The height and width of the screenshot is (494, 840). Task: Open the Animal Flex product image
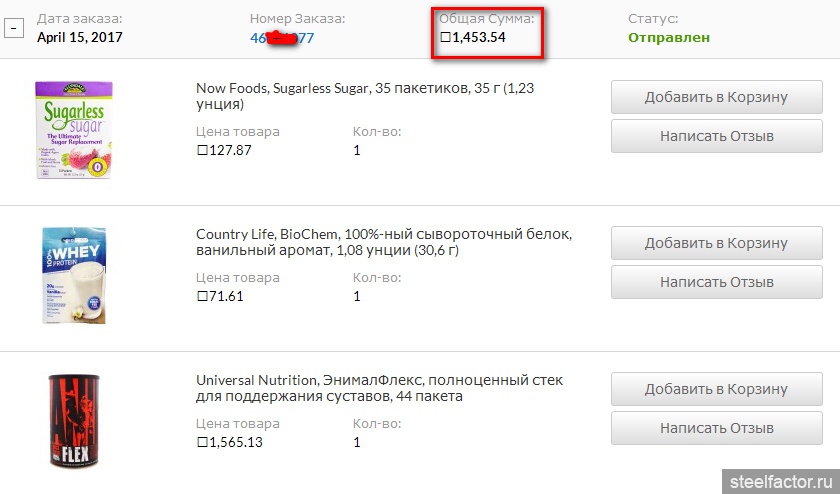tap(74, 421)
